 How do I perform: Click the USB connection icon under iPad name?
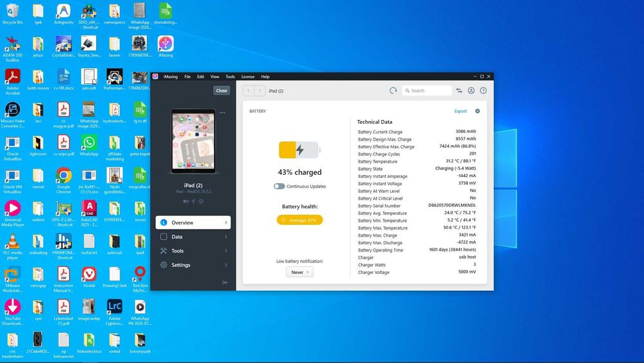click(x=193, y=201)
